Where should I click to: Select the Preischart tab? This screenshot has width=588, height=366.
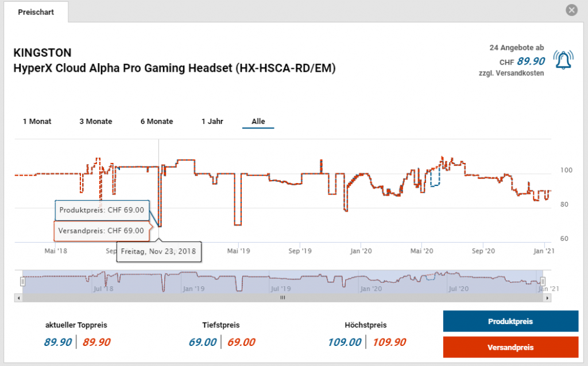(36, 12)
